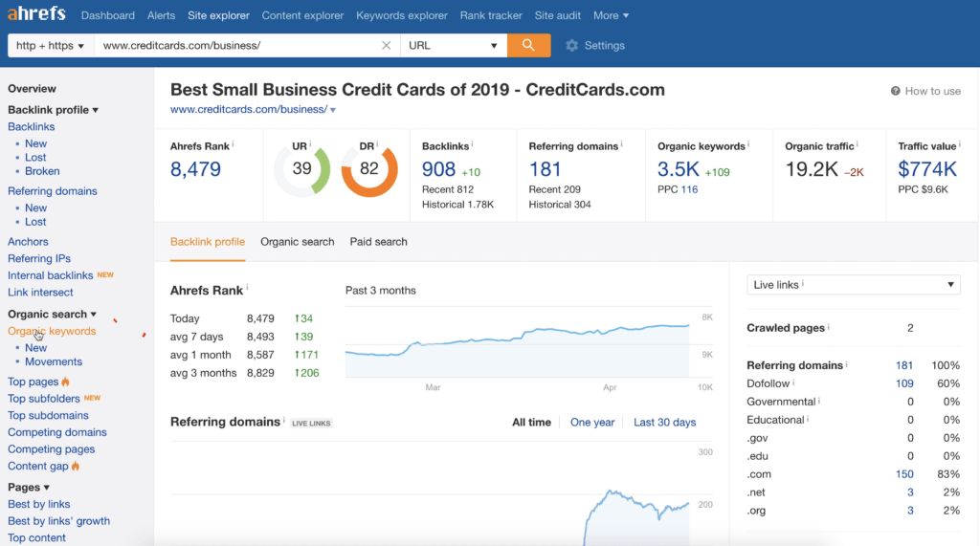The height and width of the screenshot is (546, 980).
Task: Open Content explorer in the top navigation
Action: [x=302, y=15]
